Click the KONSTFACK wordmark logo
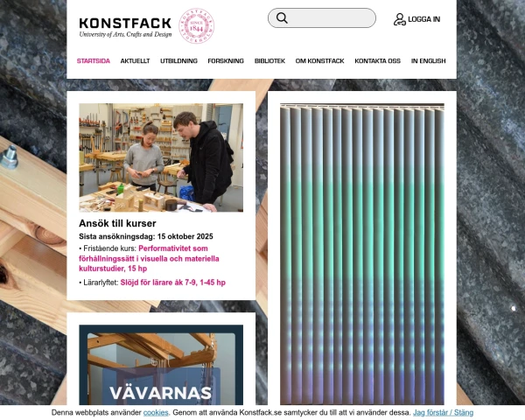 [x=125, y=27]
